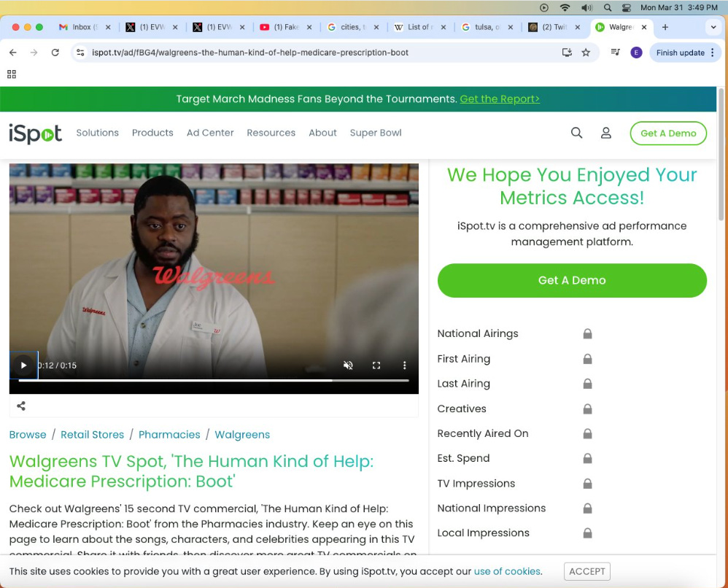This screenshot has height=588, width=728.
Task: Seek on the video progress bar
Action: 214,380
